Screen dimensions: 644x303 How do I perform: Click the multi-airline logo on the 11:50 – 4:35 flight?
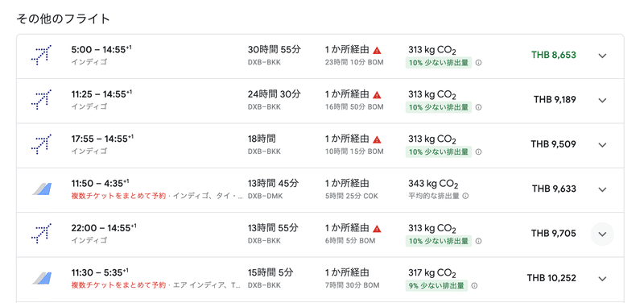[x=42, y=189]
